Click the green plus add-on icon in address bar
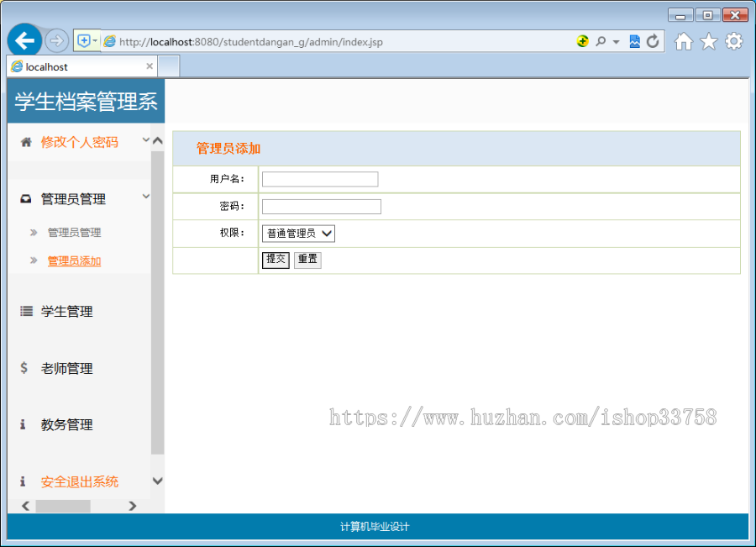Screen dimensions: 756x547 coord(582,41)
